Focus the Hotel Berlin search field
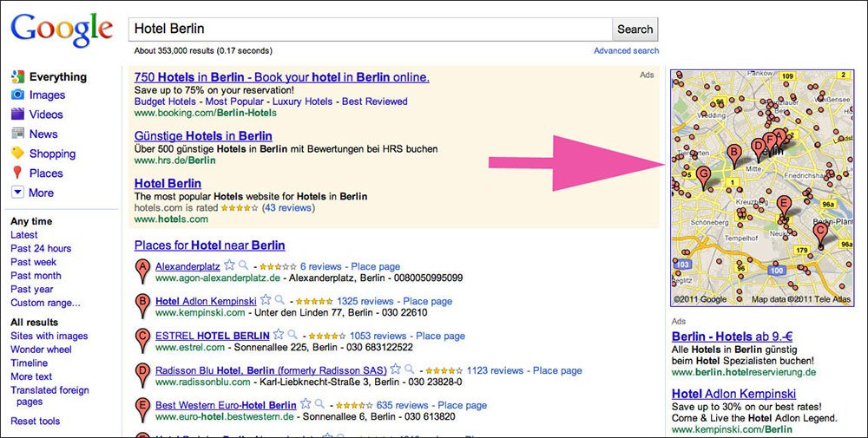Screen dimensions: 868x438 (371, 29)
